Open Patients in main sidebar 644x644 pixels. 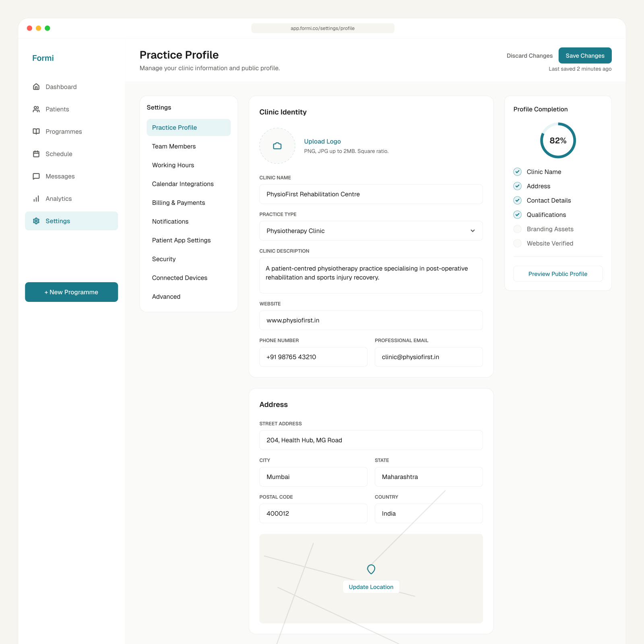(71, 109)
